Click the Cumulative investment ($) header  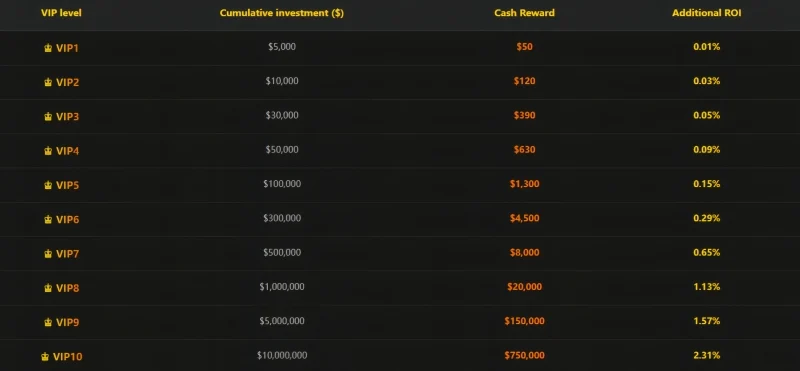tap(282, 13)
